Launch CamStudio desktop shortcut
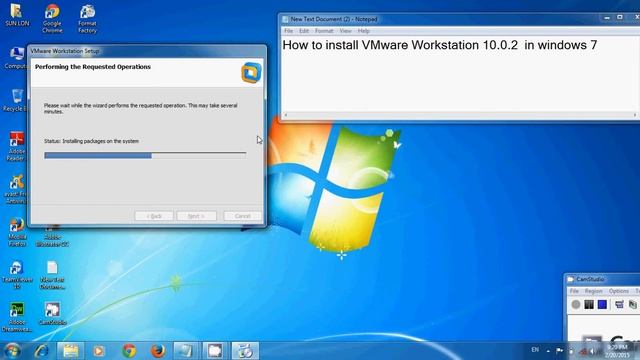The width and height of the screenshot is (640, 360). tap(52, 313)
